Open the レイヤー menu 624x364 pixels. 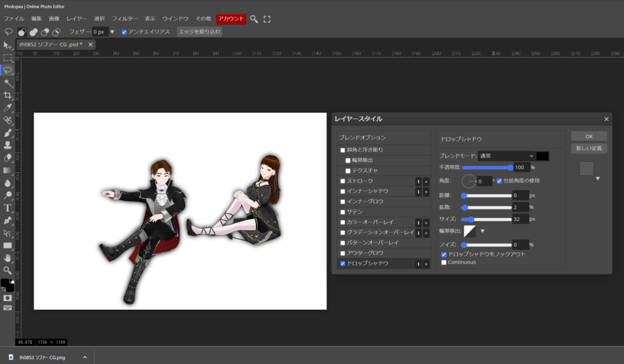pyautogui.click(x=76, y=19)
